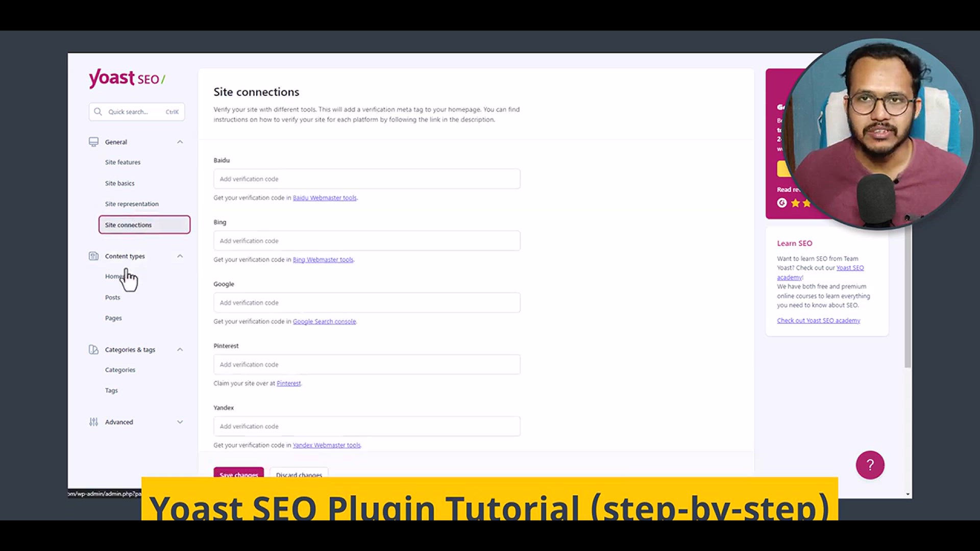Click the Yandex verification code field
980x551 pixels.
tap(367, 426)
